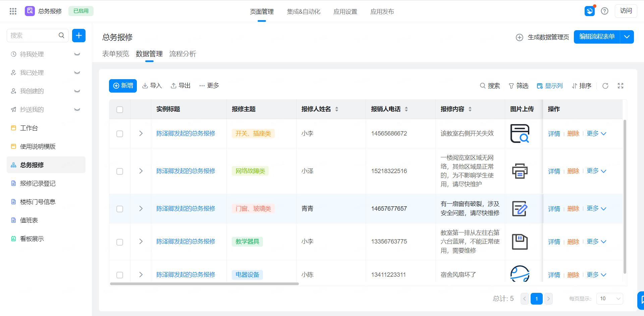
Task: Switch to 表单预览 tab
Action: pyautogui.click(x=116, y=54)
